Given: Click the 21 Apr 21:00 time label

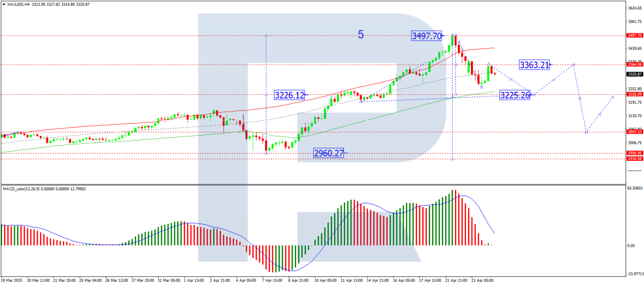Looking at the screenshot, I should 456,280.
